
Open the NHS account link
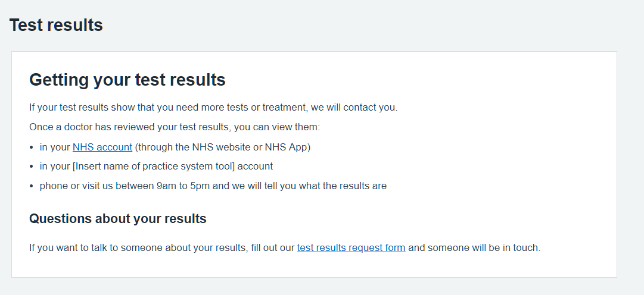pyautogui.click(x=102, y=147)
